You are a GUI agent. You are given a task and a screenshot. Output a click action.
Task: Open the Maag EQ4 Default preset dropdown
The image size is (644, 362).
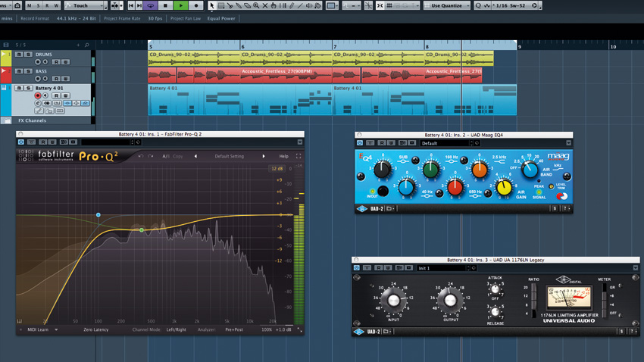pyautogui.click(x=447, y=143)
